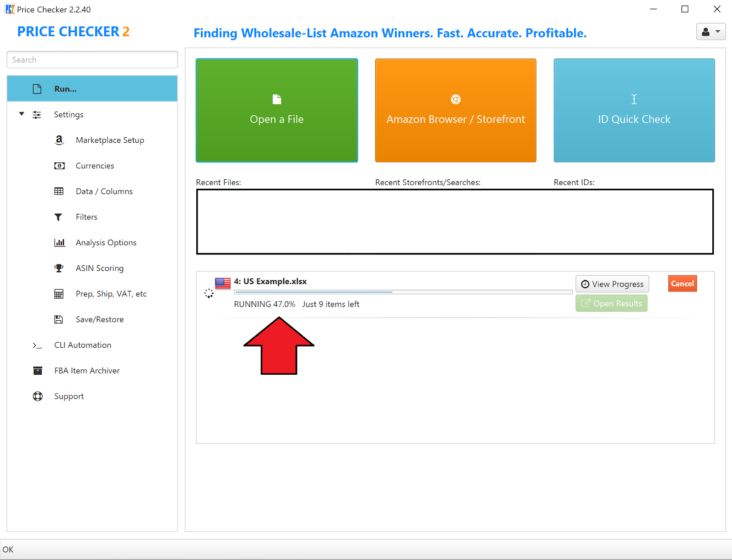The image size is (732, 560).
Task: Click the Run page document icon
Action: pyautogui.click(x=37, y=89)
